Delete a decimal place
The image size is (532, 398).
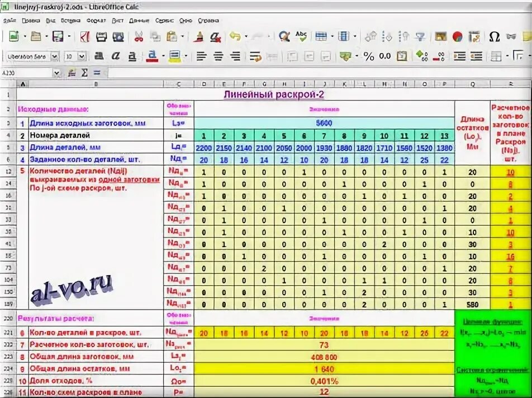(x=438, y=56)
